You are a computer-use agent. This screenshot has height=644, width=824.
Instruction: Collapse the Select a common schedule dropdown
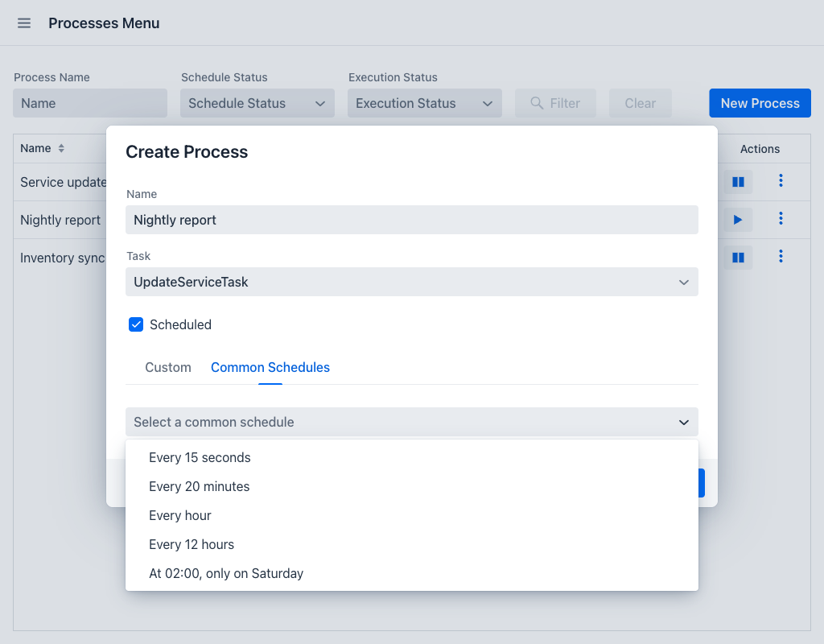click(411, 422)
